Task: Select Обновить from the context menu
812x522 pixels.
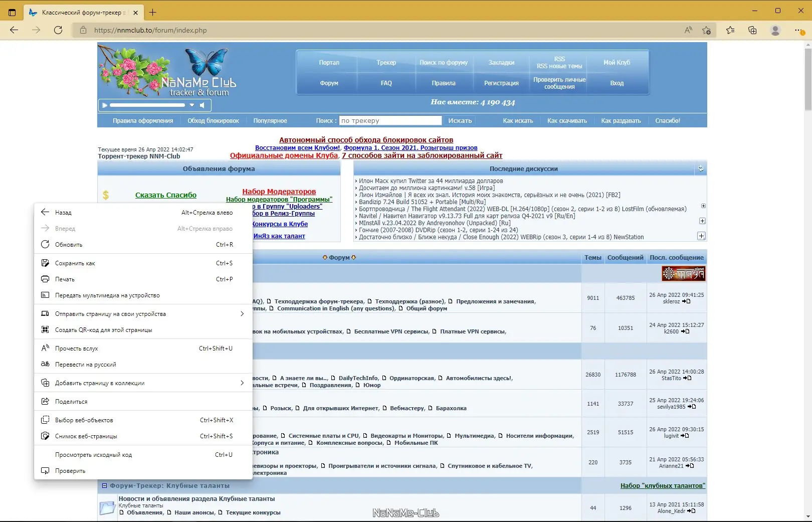Action: [x=143, y=245]
